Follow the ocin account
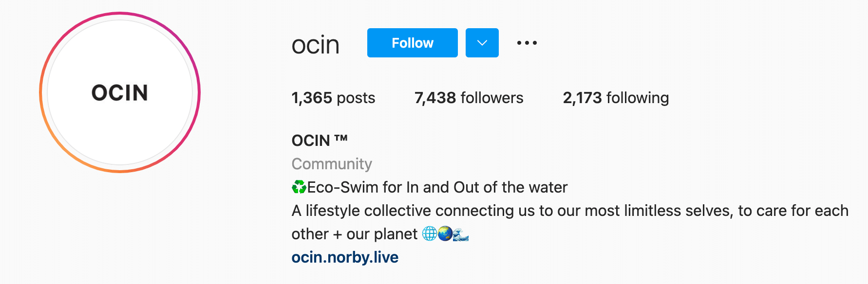This screenshot has height=284, width=868. pyautogui.click(x=412, y=43)
